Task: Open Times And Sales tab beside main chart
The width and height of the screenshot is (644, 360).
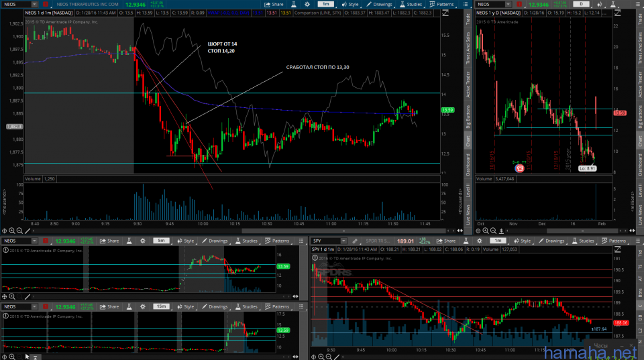Action: click(468, 48)
